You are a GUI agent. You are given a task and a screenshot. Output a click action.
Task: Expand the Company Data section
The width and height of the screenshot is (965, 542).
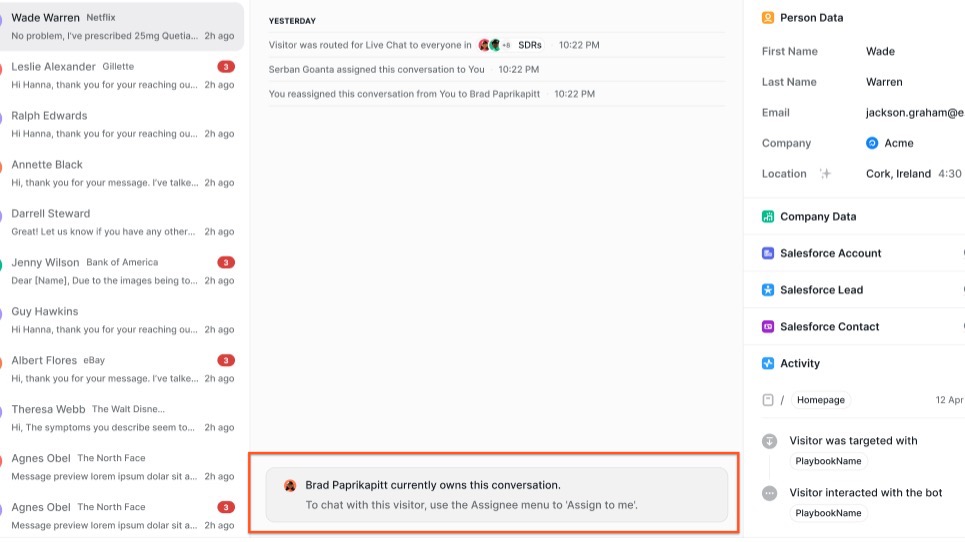point(818,217)
